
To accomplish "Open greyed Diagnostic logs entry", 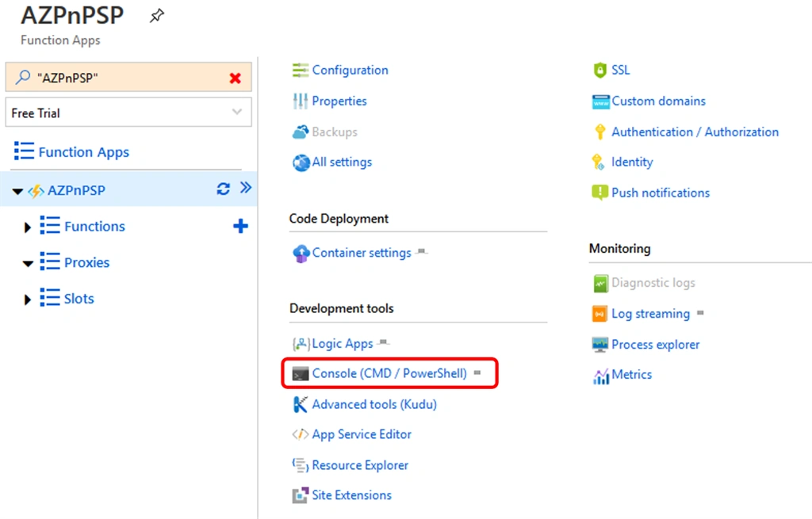I will [653, 283].
